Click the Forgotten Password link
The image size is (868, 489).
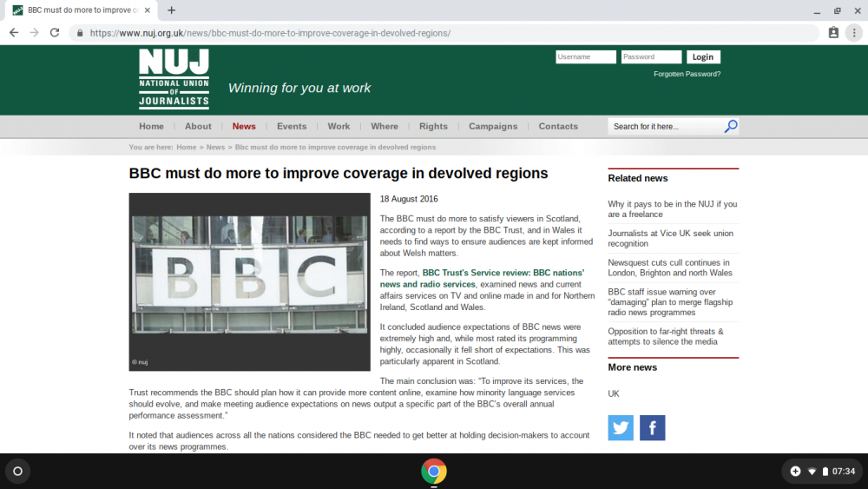[x=687, y=74]
